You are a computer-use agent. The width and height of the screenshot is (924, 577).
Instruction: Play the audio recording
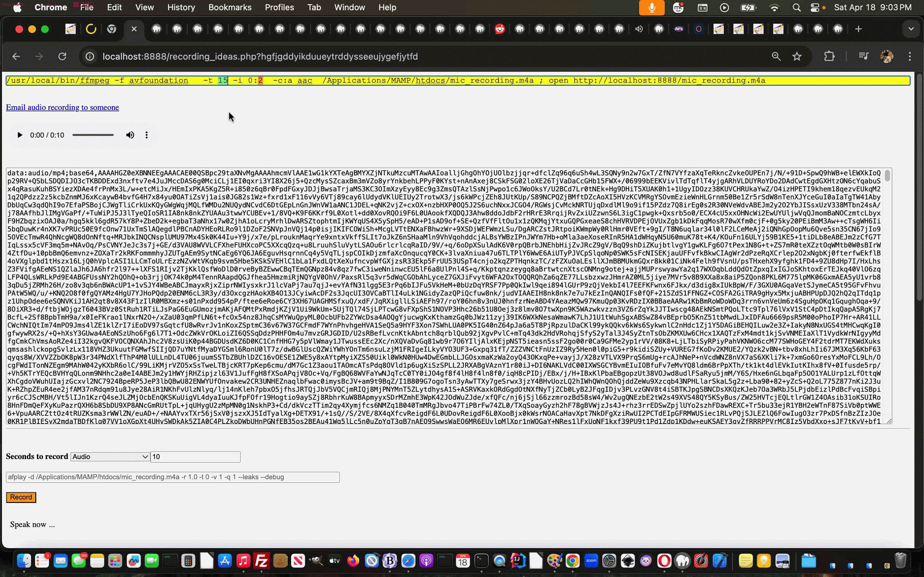coord(20,135)
